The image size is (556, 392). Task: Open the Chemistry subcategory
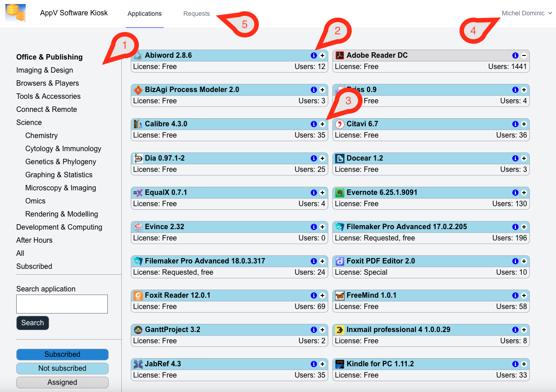(x=41, y=135)
